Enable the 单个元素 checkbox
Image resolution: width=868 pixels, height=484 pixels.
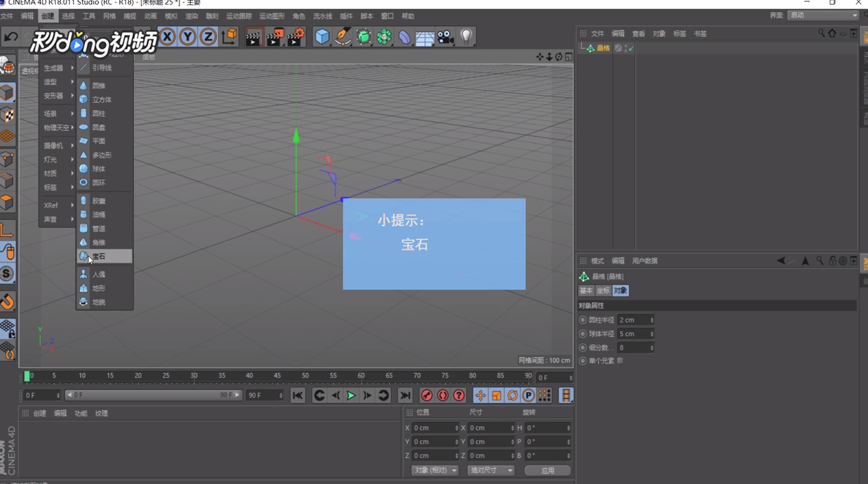(x=620, y=361)
